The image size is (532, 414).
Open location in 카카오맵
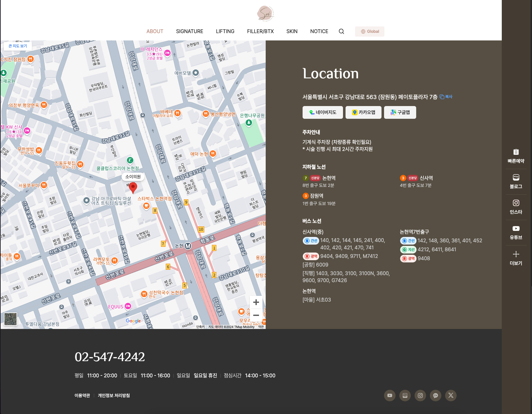(x=363, y=112)
